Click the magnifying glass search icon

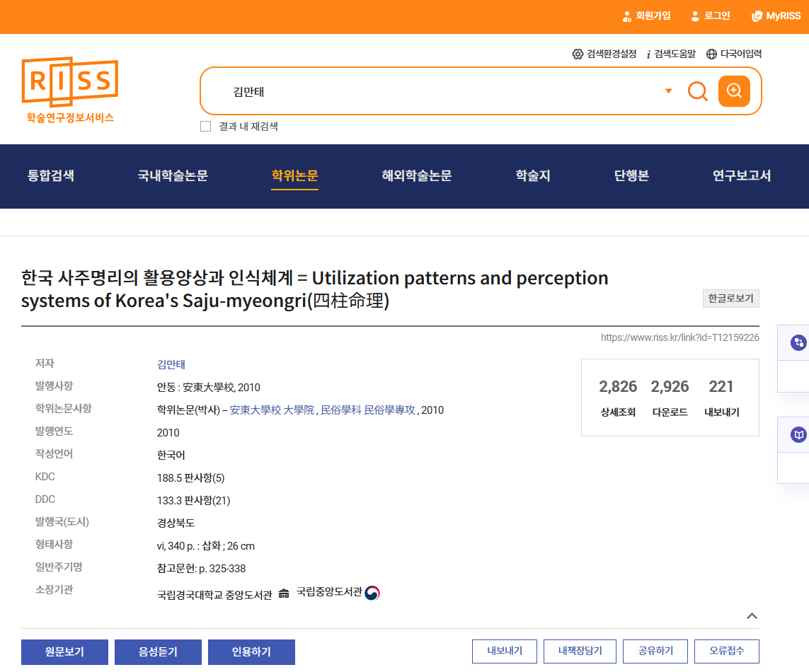[698, 91]
